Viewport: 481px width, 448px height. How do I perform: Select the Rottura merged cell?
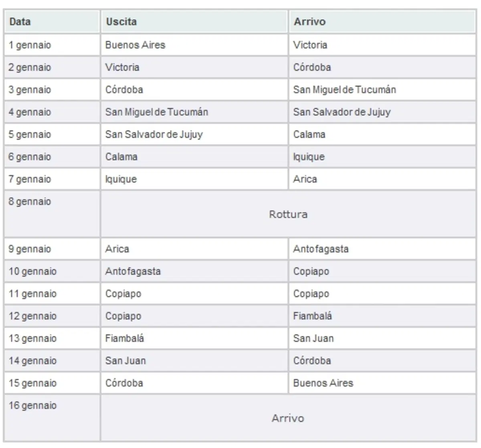click(288, 214)
